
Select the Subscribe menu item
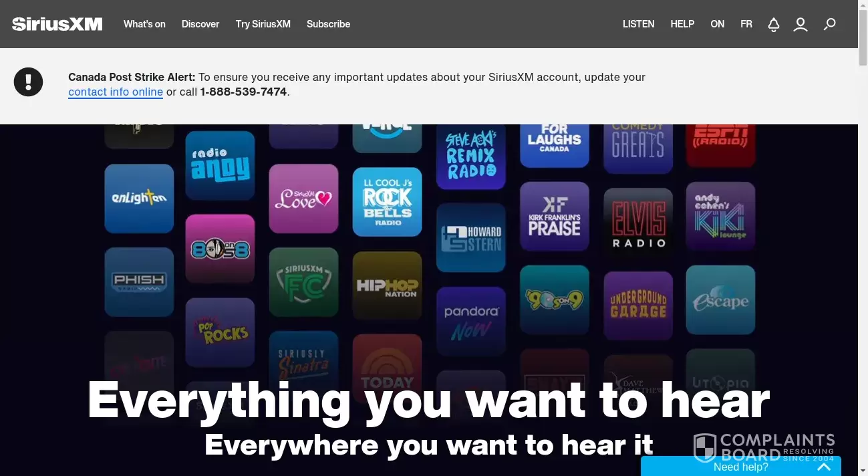328,24
